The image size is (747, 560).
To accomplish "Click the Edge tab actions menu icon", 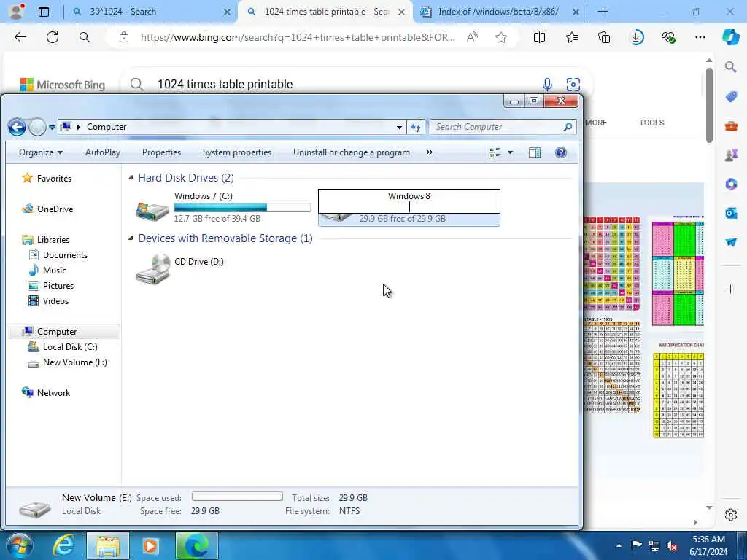I will click(43, 12).
